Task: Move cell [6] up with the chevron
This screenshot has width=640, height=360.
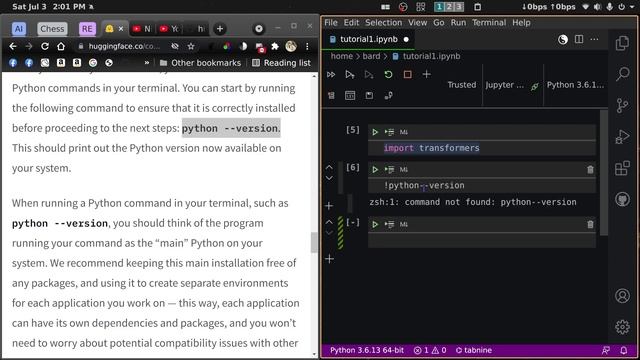Action: (x=329, y=167)
